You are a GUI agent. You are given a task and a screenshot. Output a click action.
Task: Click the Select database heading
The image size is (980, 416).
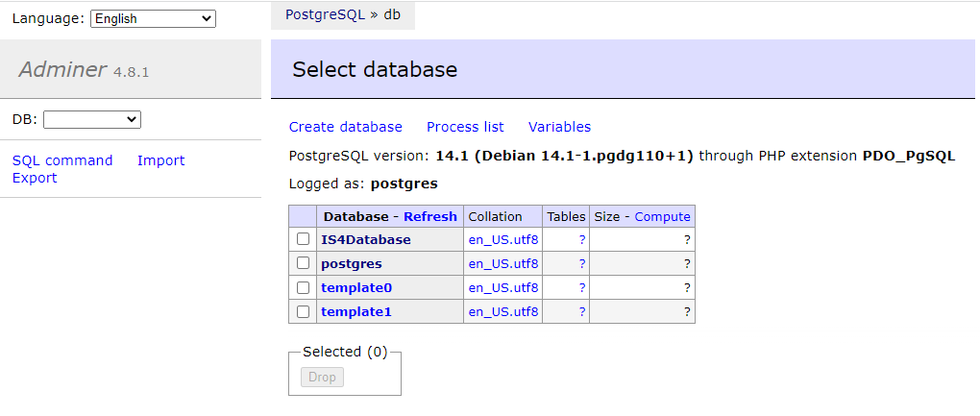(375, 69)
